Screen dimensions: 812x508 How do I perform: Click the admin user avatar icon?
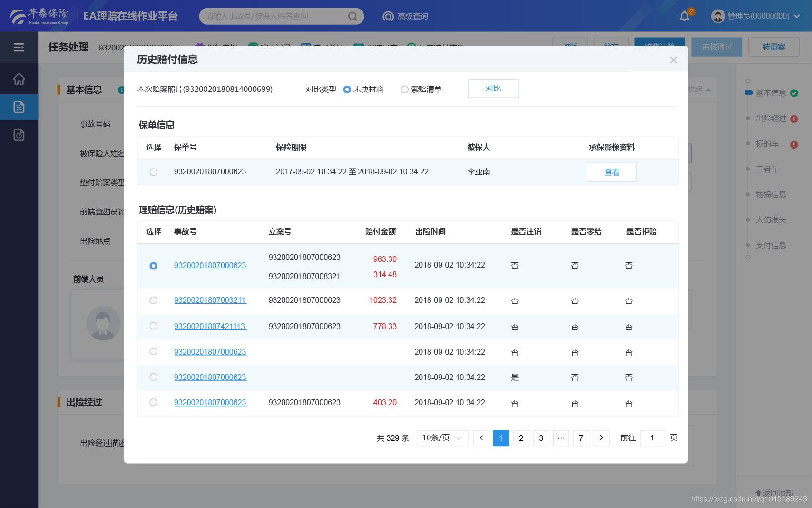(x=718, y=16)
